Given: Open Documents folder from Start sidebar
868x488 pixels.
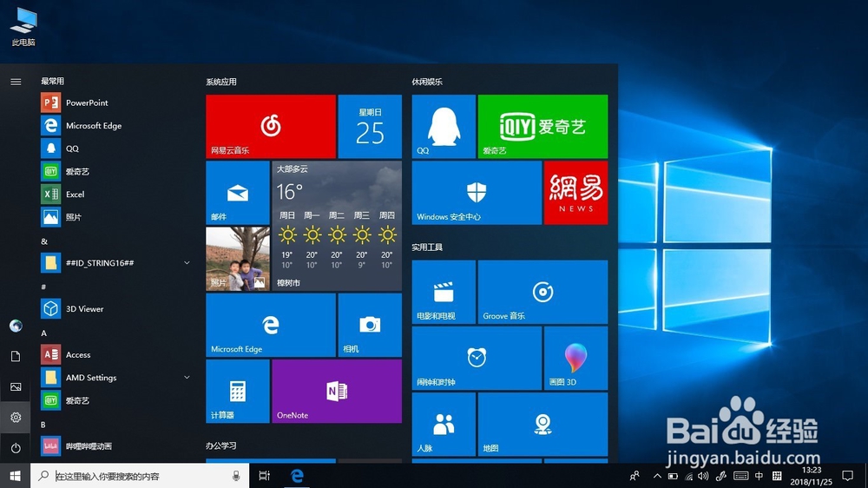Looking at the screenshot, I should point(16,356).
